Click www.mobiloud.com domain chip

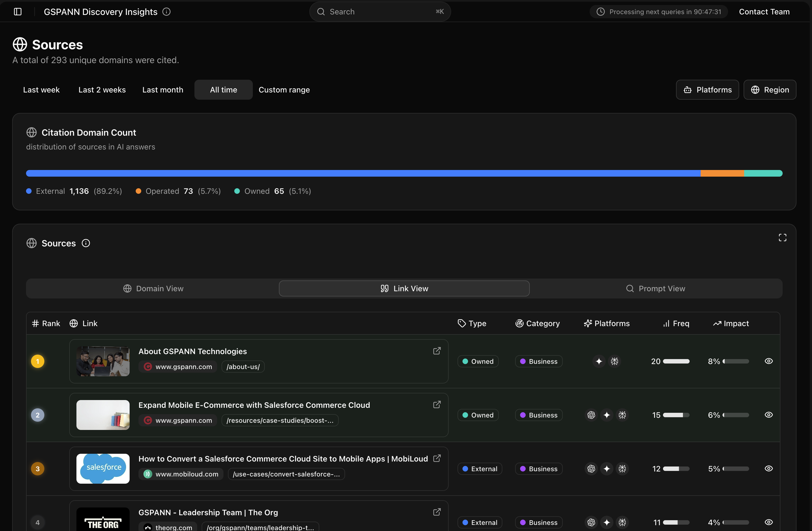(x=181, y=474)
